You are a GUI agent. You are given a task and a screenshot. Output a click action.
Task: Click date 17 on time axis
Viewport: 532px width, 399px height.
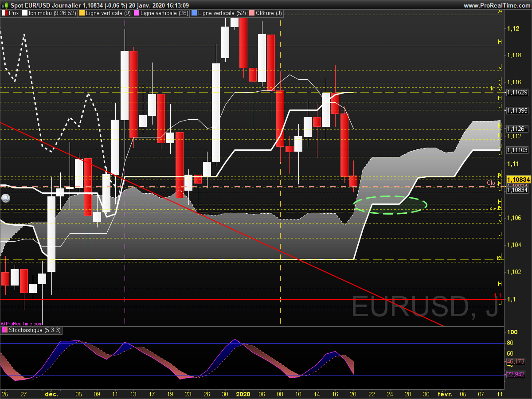point(152,394)
